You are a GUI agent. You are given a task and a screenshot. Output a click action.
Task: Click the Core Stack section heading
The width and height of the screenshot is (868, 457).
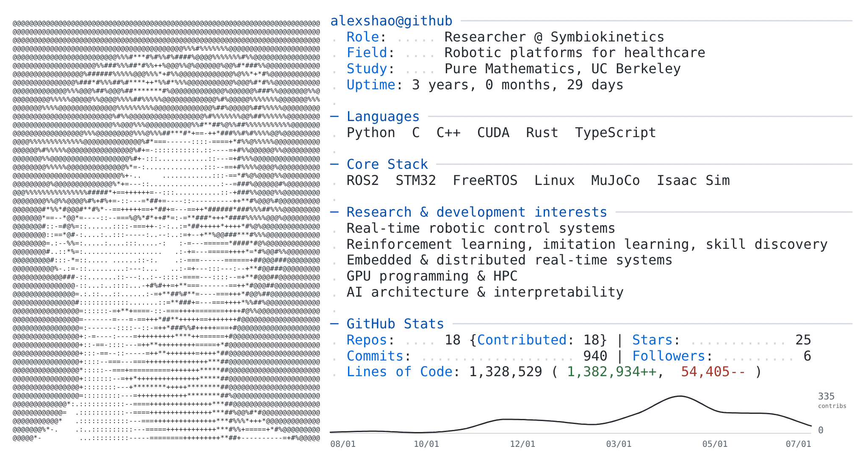[x=387, y=164]
